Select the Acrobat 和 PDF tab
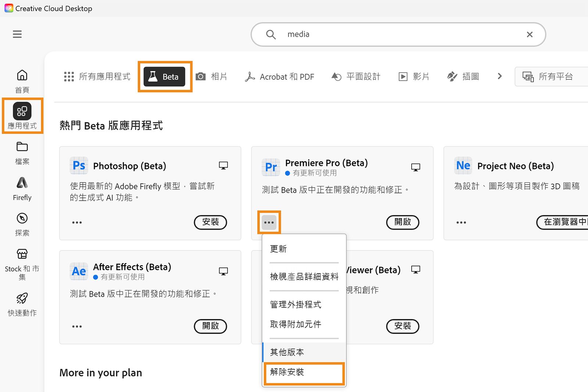 [x=280, y=76]
